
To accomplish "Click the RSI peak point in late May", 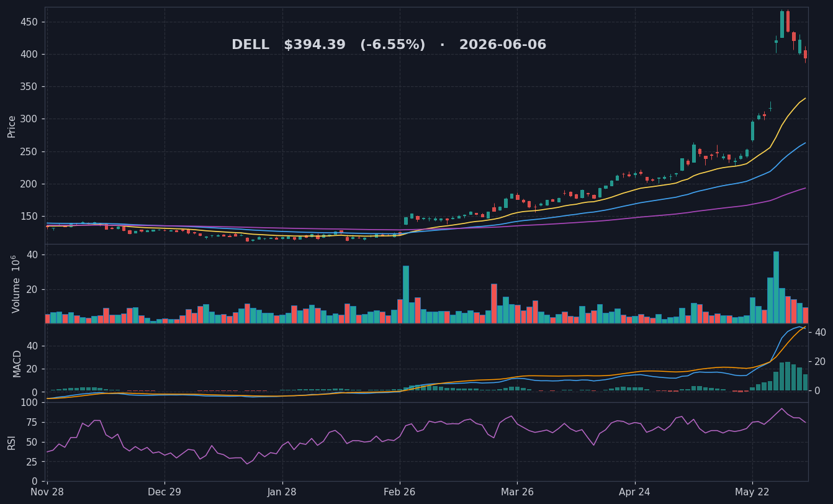I will coord(782,408).
